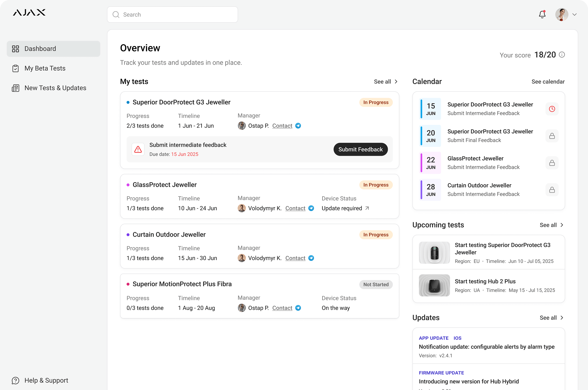This screenshot has height=390, width=588.
Task: Click the FIRMWARE UPDATE tag
Action: (x=441, y=373)
